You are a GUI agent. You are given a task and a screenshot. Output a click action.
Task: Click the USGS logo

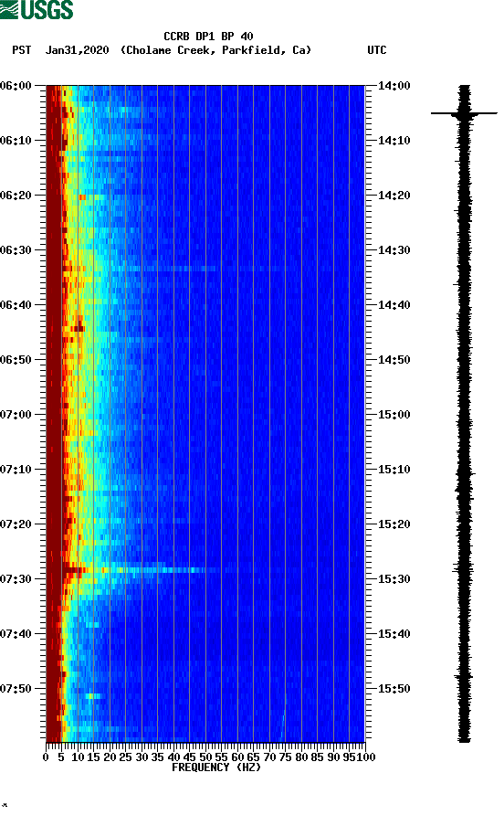click(37, 9)
